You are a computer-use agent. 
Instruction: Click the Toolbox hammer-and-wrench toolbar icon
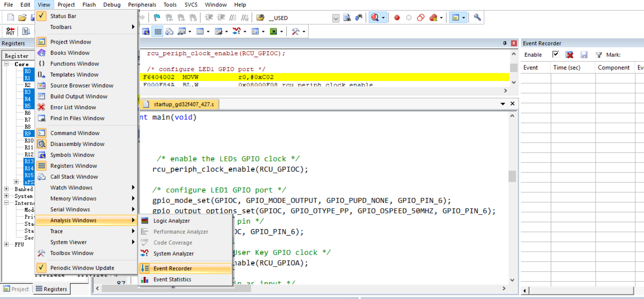tap(295, 31)
